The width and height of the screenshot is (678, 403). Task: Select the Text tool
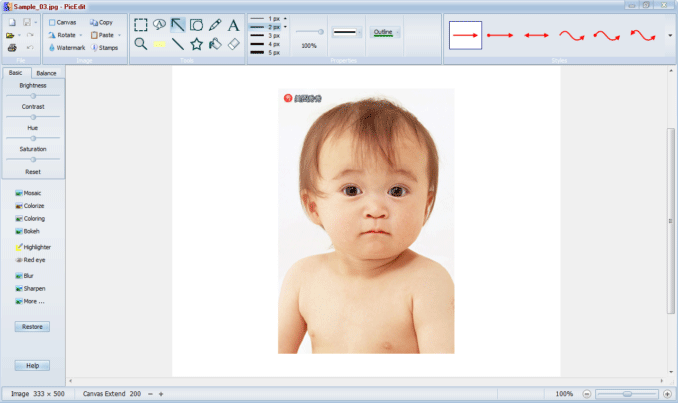(233, 25)
